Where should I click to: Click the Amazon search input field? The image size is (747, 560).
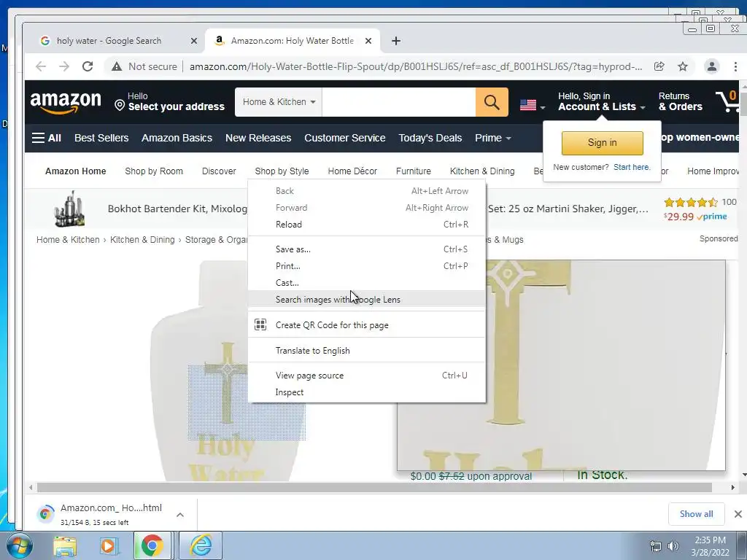[x=399, y=102]
